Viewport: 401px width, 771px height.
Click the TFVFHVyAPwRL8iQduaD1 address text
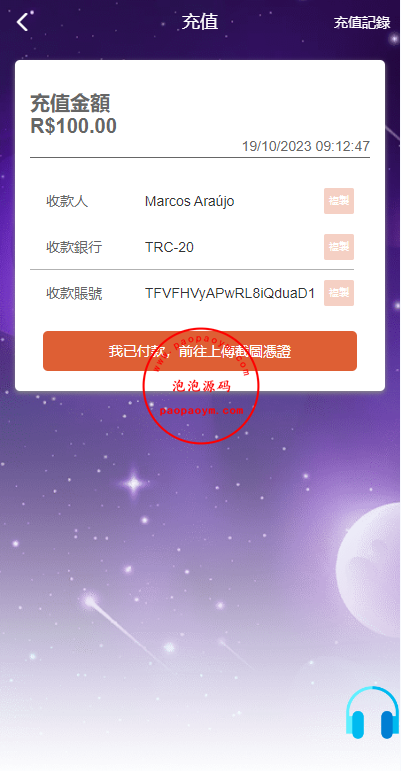point(229,293)
